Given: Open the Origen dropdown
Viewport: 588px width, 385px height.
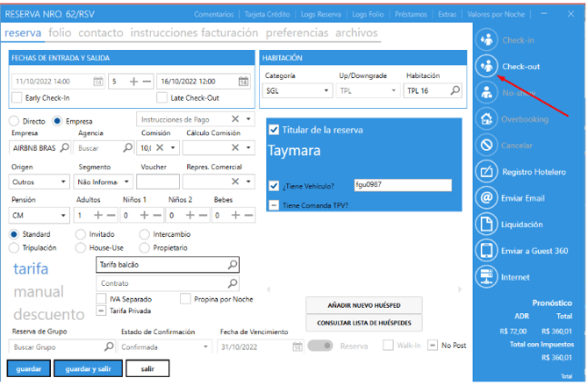Looking at the screenshot, I should (63, 182).
